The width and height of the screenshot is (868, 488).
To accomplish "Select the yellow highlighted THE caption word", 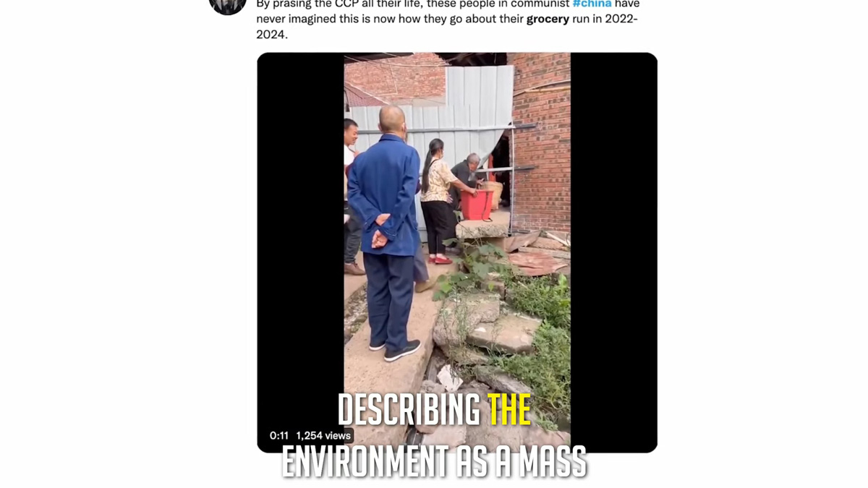I will pyautogui.click(x=509, y=410).
